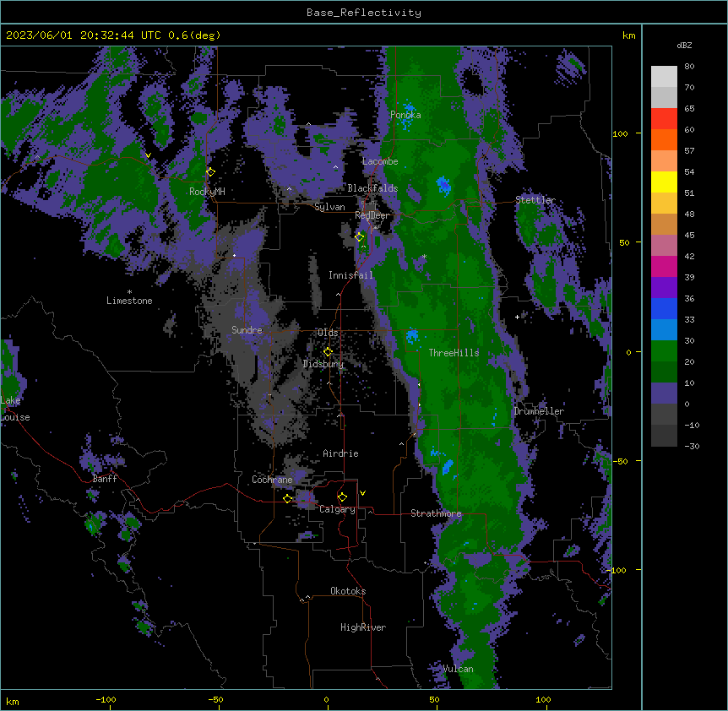Click the -30 value in the dBZ legend
The image size is (728, 711).
click(x=692, y=446)
